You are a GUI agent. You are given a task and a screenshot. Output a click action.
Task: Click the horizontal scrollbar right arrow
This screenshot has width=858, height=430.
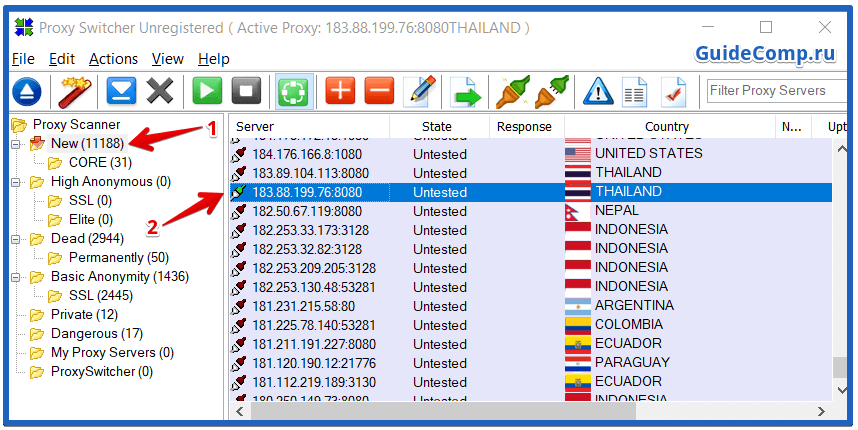click(x=820, y=411)
